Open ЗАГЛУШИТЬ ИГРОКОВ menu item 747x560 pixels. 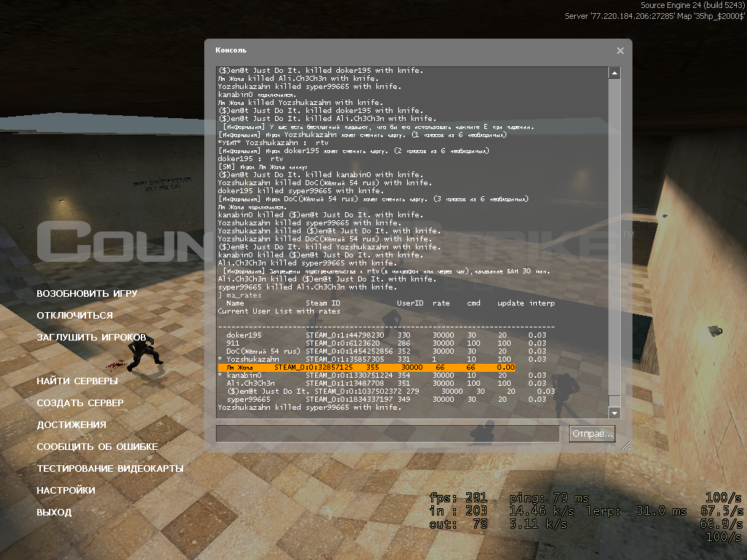pyautogui.click(x=91, y=337)
